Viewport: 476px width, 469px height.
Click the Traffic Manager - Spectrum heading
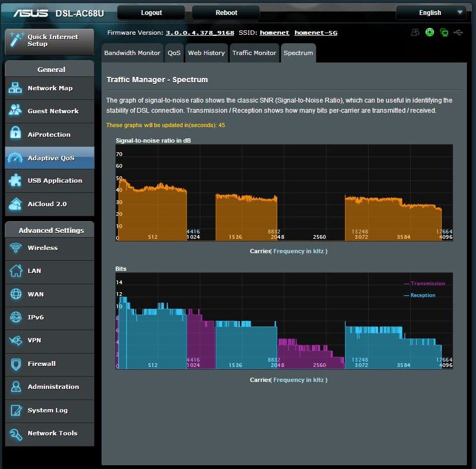coord(157,80)
